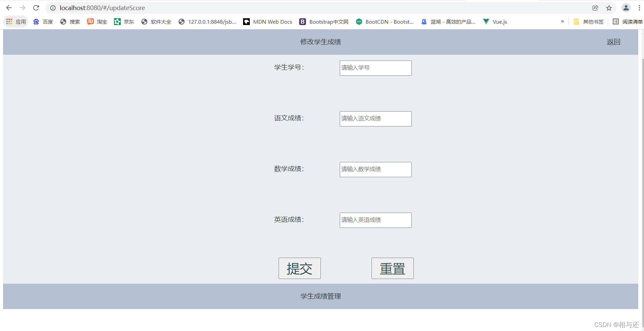
Task: Click the 重置 reset button
Action: click(392, 268)
